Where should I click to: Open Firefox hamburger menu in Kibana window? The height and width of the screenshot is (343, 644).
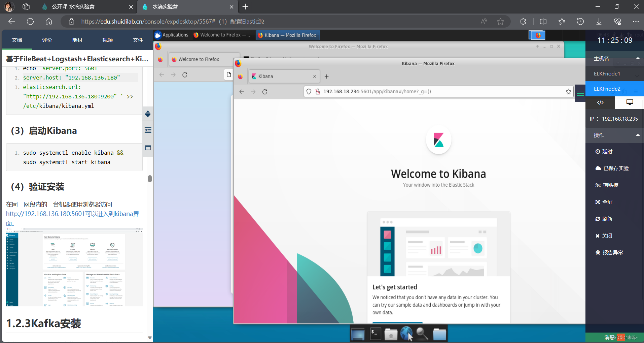click(x=580, y=94)
